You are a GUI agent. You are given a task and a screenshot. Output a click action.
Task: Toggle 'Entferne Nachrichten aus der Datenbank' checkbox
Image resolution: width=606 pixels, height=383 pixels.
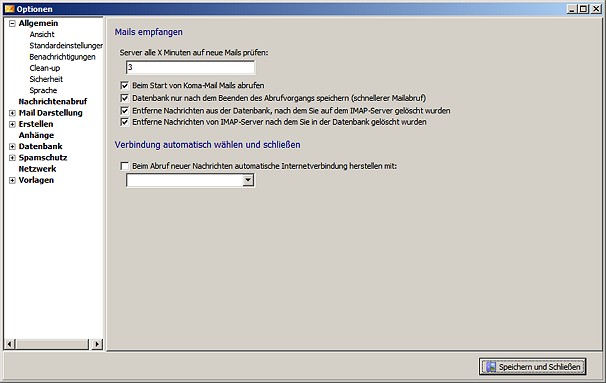coord(124,111)
